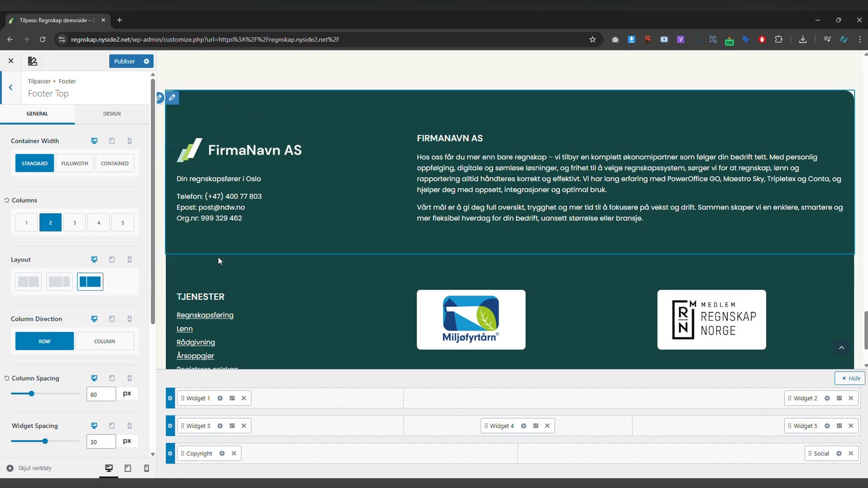The width and height of the screenshot is (868, 488).
Task: Open Widget 1 settings gear
Action: (x=220, y=398)
